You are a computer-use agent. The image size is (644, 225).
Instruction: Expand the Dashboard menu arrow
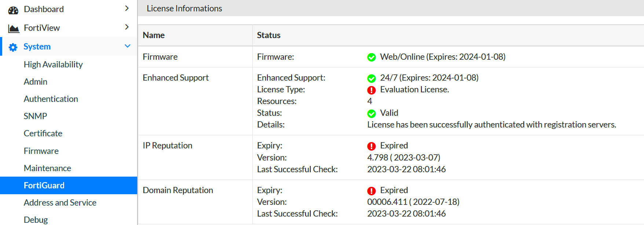pyautogui.click(x=127, y=8)
